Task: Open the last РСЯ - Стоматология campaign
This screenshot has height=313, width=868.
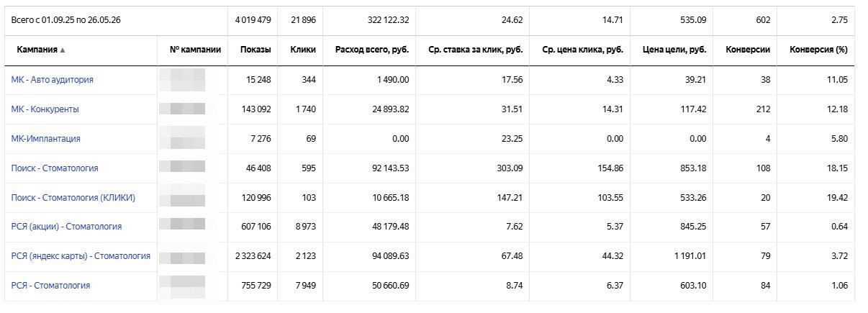Action: coord(50,286)
